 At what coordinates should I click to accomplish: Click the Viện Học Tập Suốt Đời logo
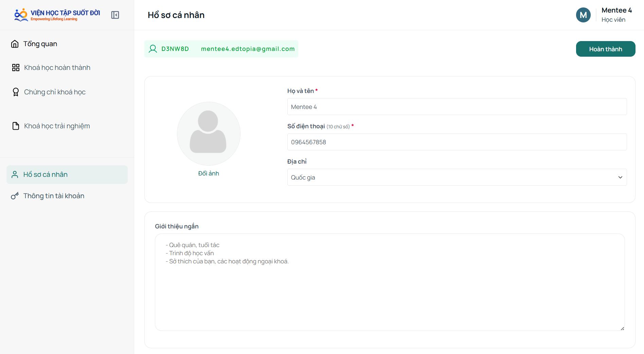click(57, 15)
